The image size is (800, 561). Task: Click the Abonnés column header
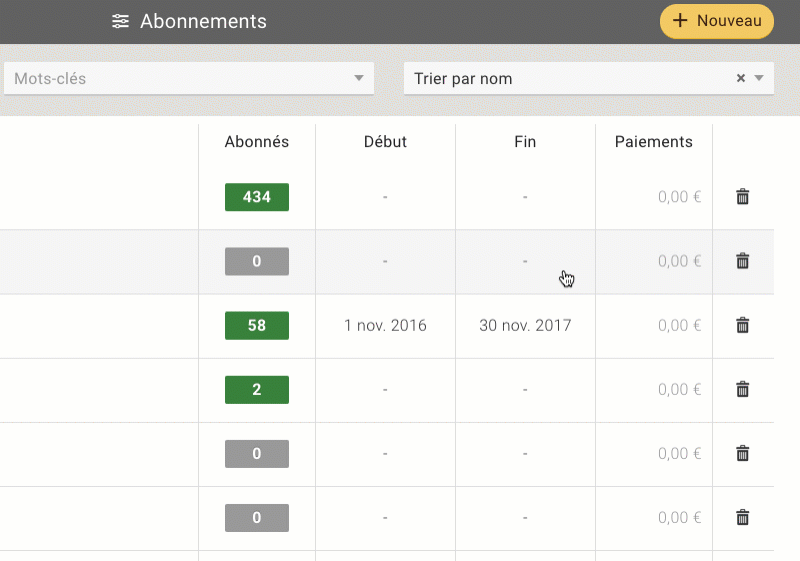257,142
